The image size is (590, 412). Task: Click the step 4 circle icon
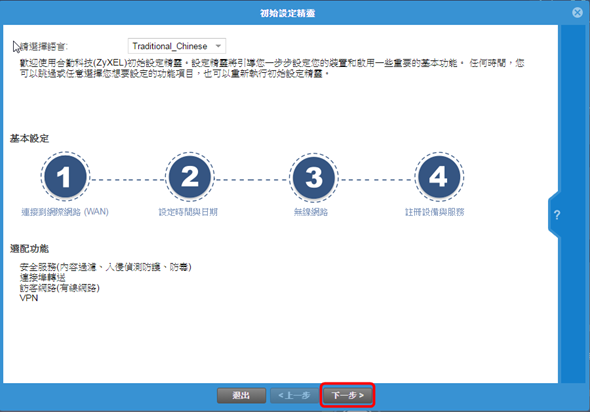pyautogui.click(x=439, y=176)
